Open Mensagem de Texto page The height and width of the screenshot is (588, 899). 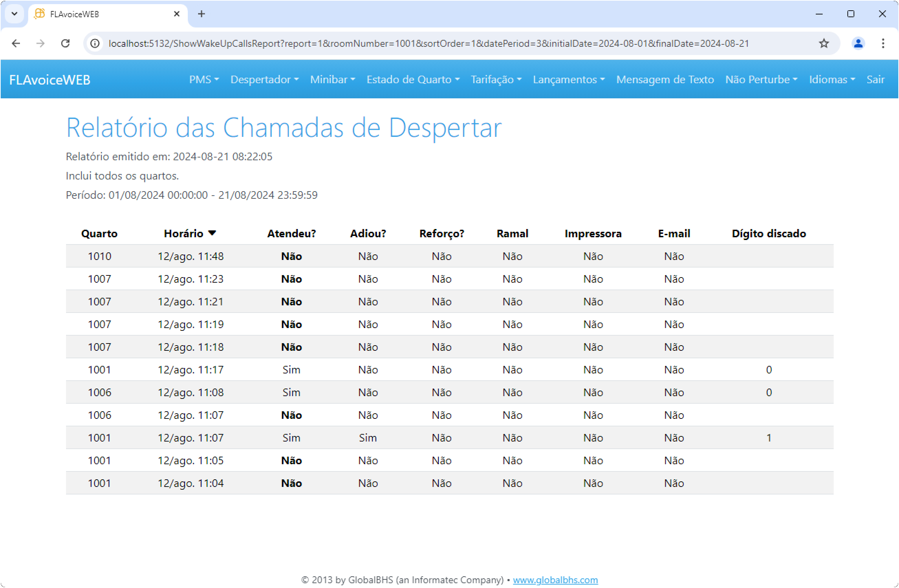click(665, 80)
